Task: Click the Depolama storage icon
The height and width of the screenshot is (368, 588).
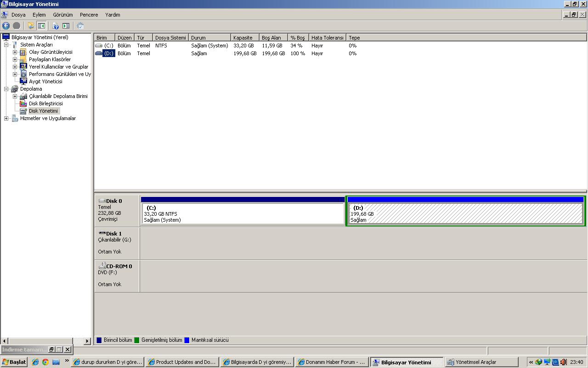Action: [x=15, y=89]
